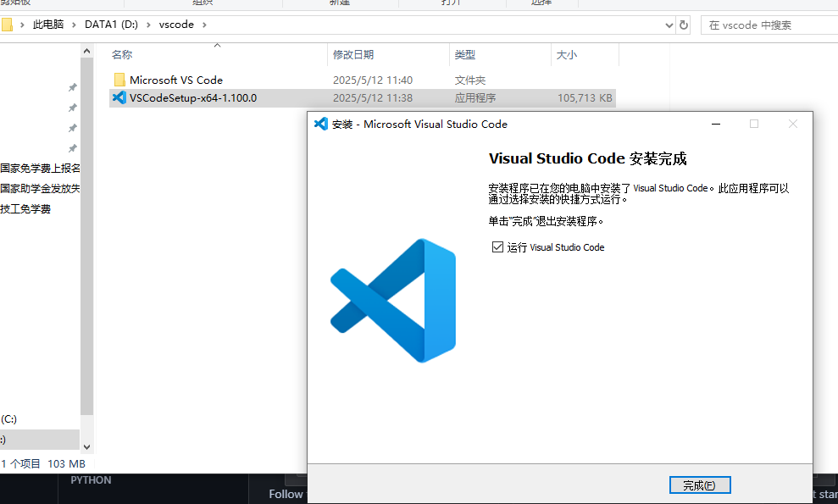Select the VSCodeSetup-x64-1.100.0 file
This screenshot has height=504, width=838.
pos(193,97)
